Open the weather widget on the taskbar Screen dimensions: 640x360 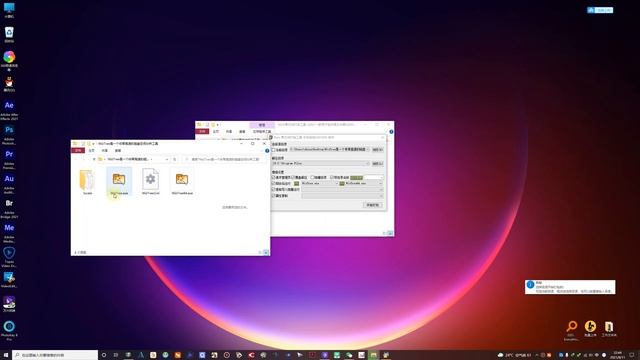point(515,355)
